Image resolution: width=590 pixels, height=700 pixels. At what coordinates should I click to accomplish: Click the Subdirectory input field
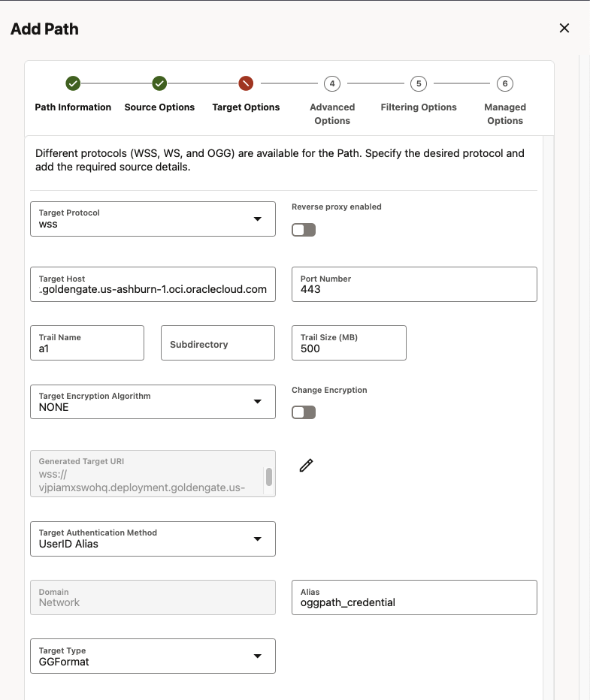pos(217,343)
